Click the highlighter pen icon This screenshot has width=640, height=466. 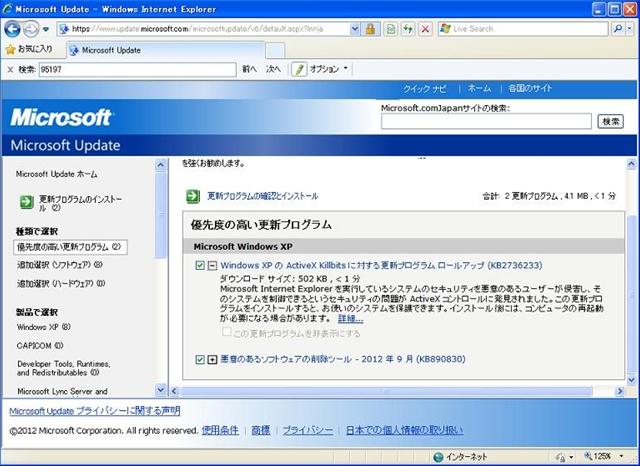point(299,69)
